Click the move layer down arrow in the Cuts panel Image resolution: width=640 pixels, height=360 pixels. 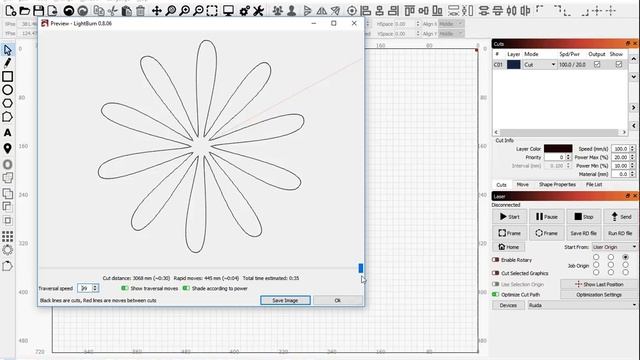pos(633,77)
